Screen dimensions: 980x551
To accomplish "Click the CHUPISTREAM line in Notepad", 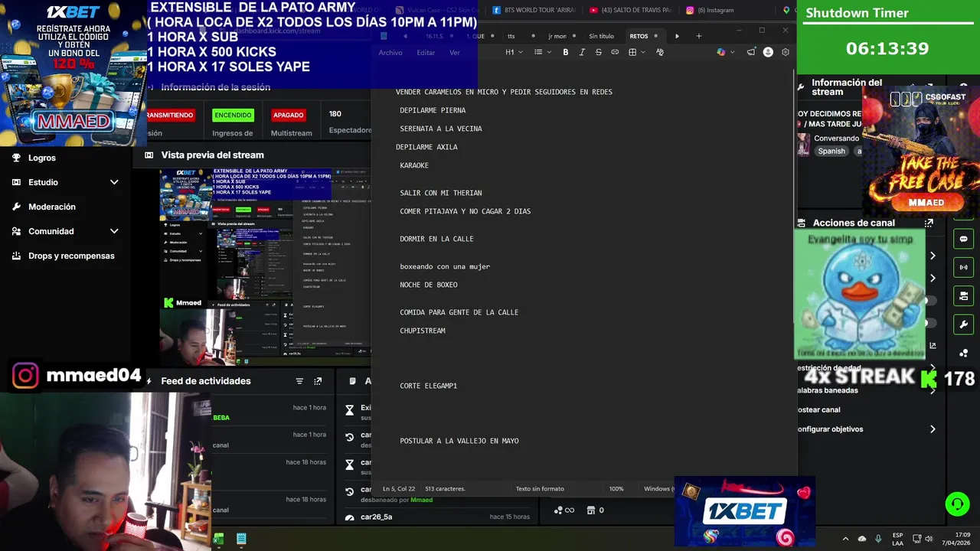I will (423, 331).
